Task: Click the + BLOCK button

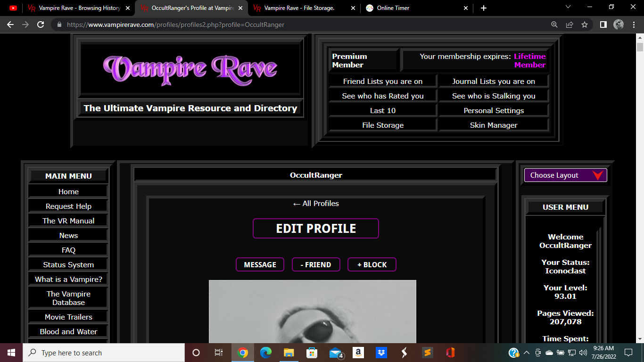Action: tap(372, 264)
